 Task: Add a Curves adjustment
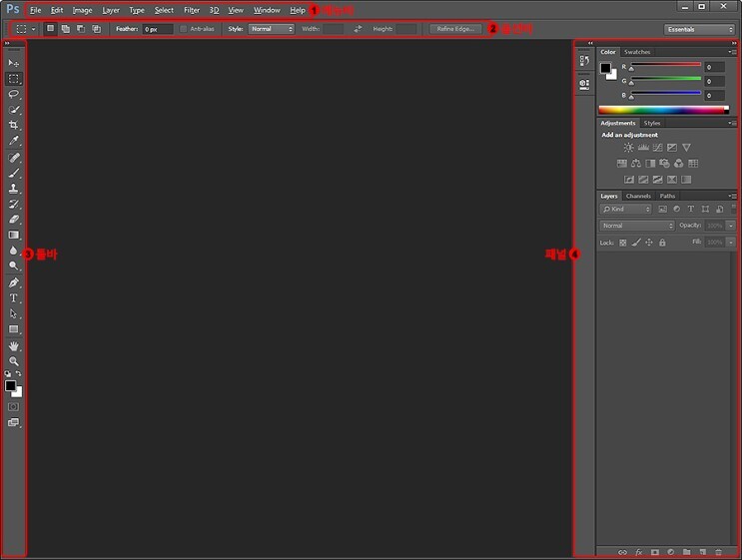(657, 148)
